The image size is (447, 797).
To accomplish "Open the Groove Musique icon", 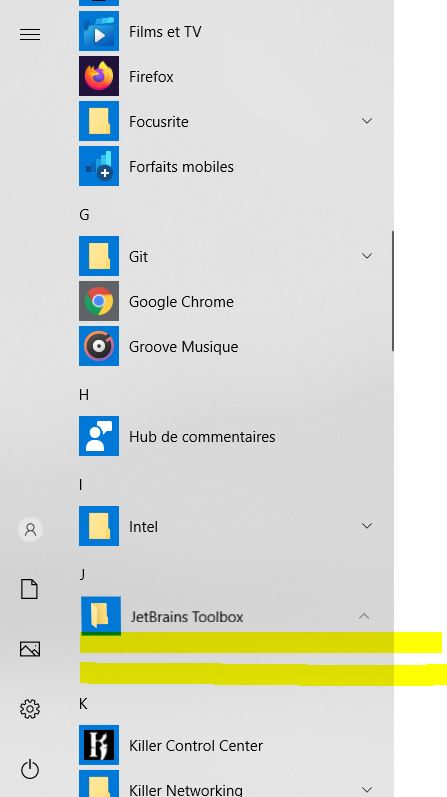I will click(99, 346).
